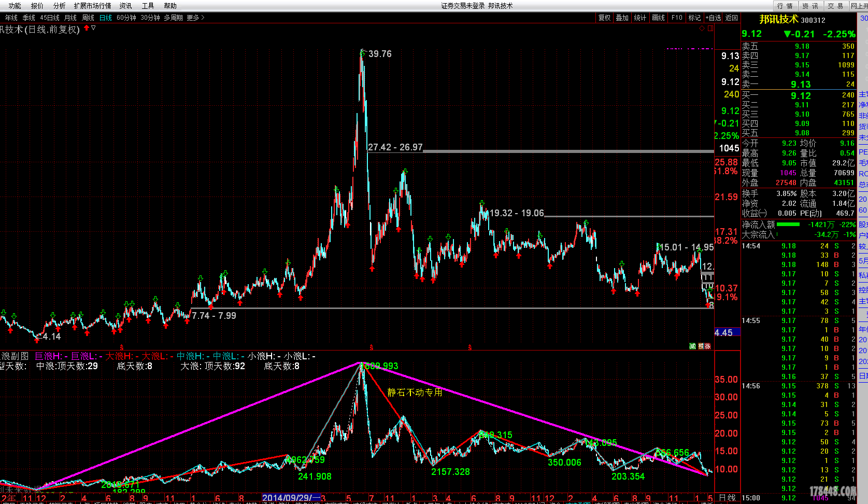868x504 pixels.
Task: Click the 19.32 - 19.06 price level label
Action: pyautogui.click(x=517, y=213)
